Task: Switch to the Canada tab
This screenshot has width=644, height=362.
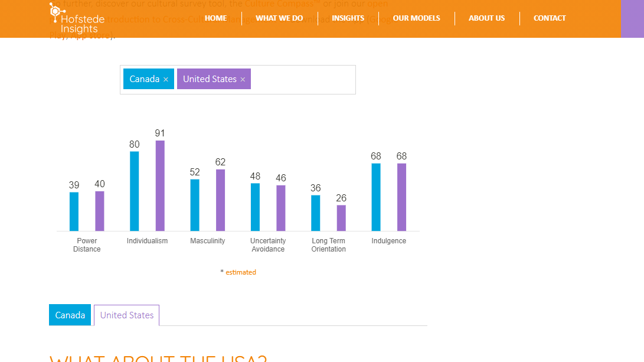Action: point(70,315)
